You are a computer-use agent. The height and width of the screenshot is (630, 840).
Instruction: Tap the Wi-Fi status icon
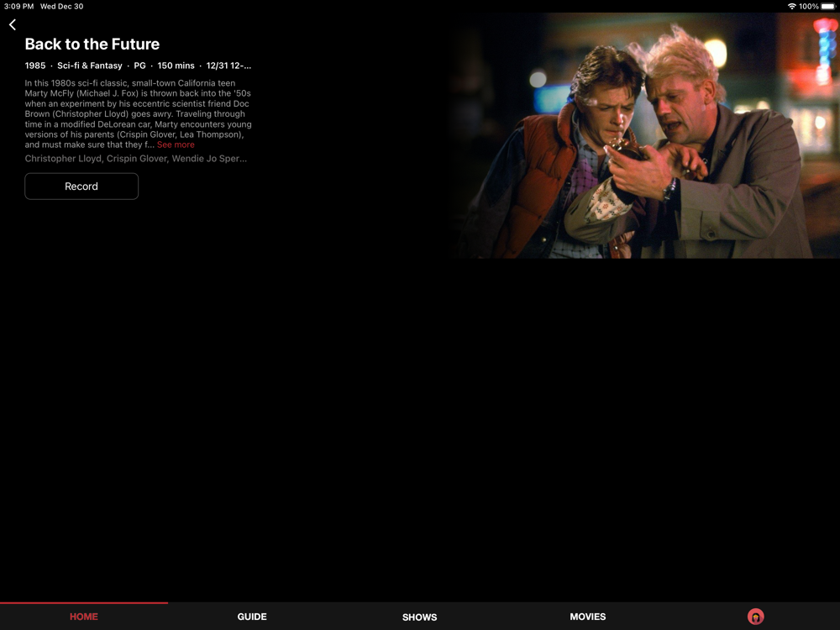[x=792, y=7]
